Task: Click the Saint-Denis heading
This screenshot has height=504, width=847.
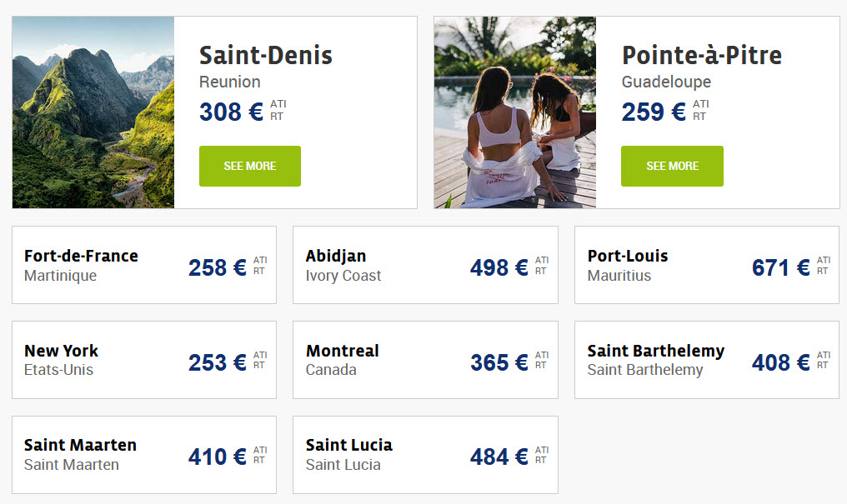Action: [266, 56]
